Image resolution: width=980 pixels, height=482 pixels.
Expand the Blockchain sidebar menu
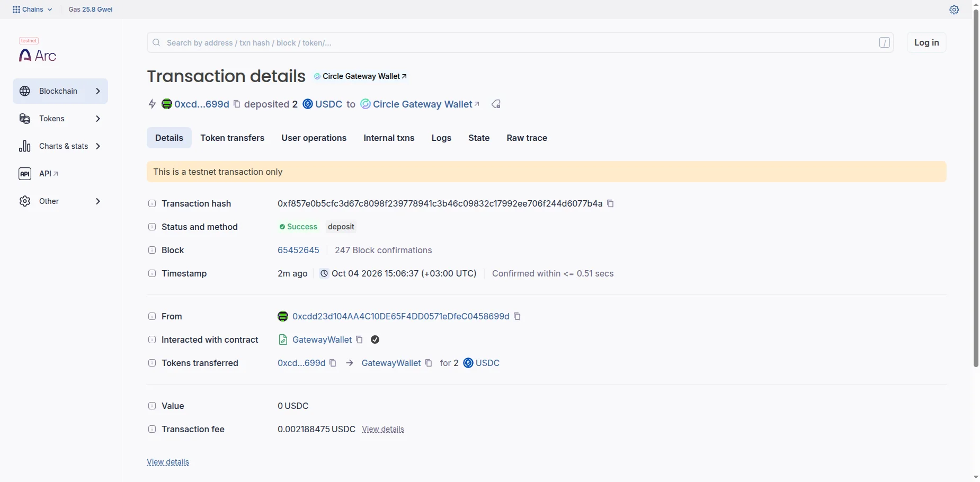pos(60,91)
